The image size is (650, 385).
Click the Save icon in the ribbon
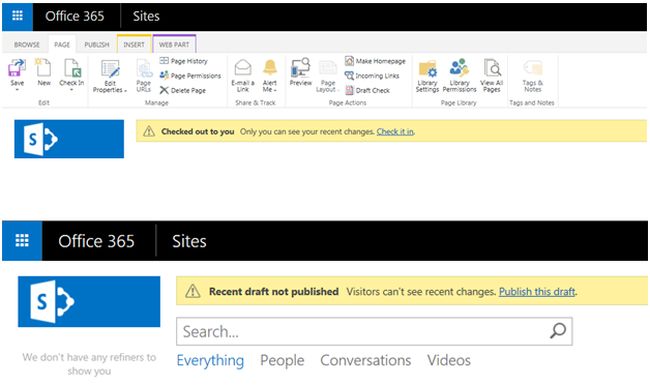point(17,69)
